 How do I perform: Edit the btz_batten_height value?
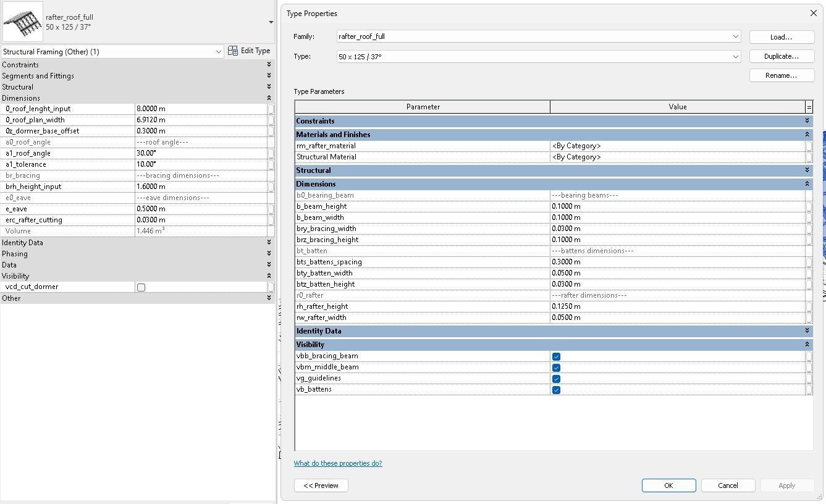click(677, 284)
